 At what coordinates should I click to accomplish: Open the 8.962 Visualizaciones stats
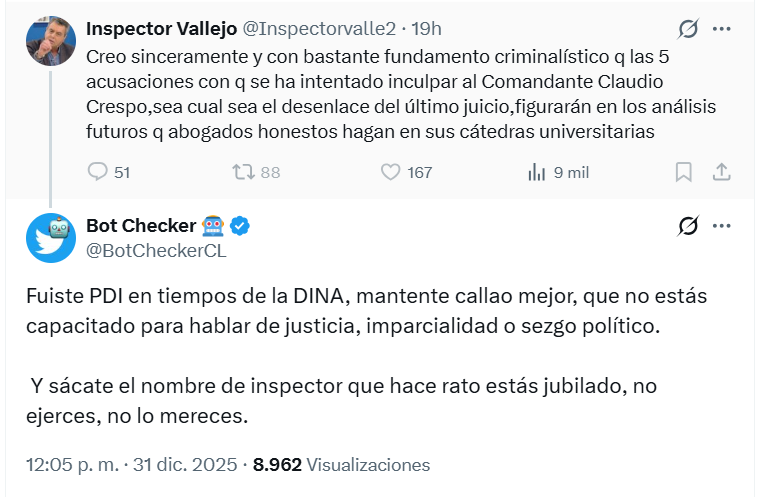coord(341,465)
